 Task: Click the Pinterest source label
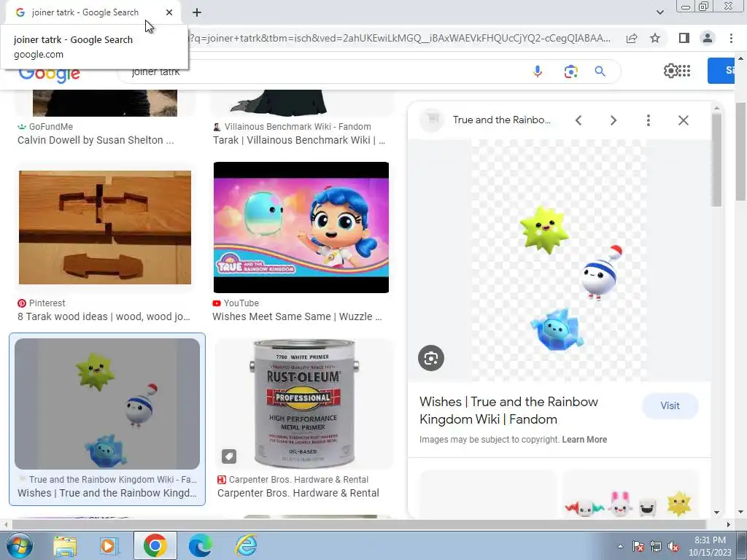pyautogui.click(x=47, y=303)
